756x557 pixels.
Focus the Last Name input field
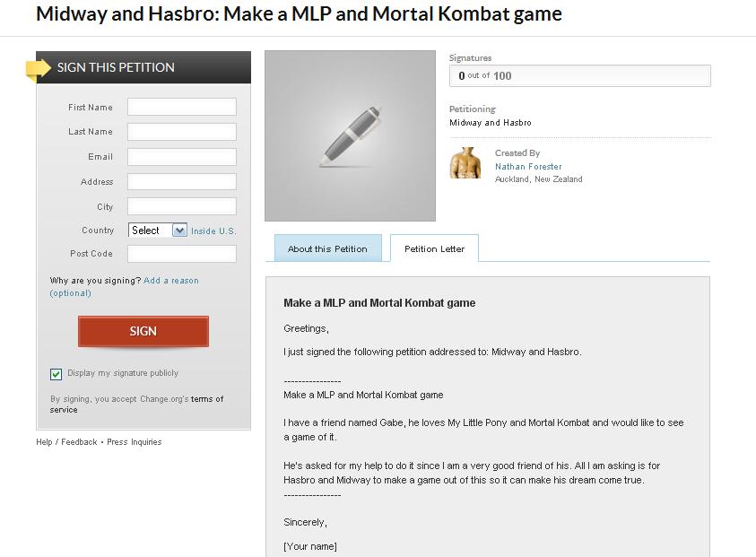click(182, 132)
